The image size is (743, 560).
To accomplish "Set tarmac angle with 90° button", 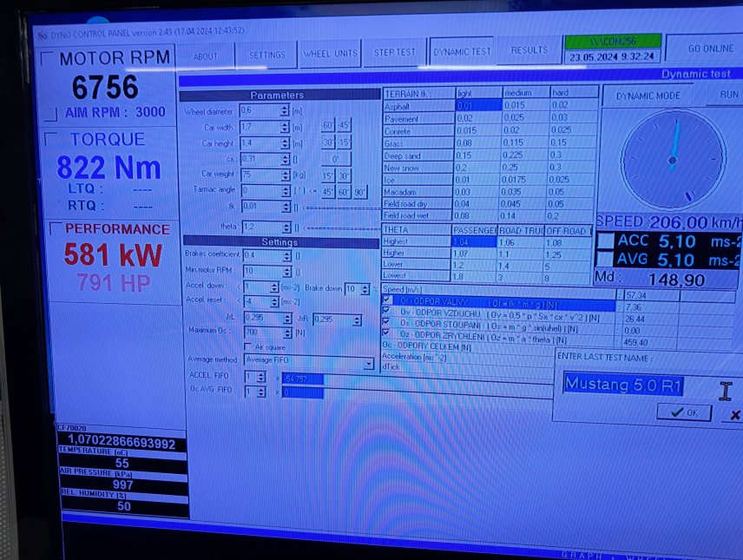I will (x=358, y=192).
